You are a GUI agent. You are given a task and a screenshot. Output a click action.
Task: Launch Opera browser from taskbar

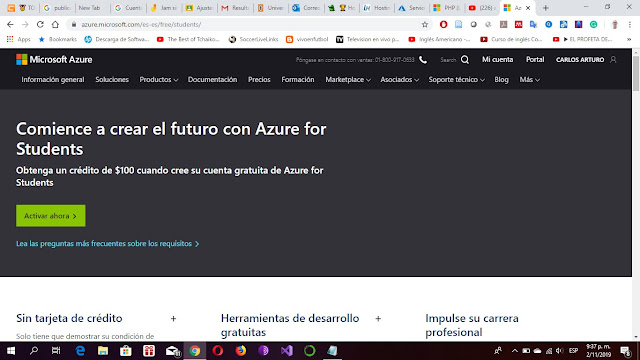point(218,351)
